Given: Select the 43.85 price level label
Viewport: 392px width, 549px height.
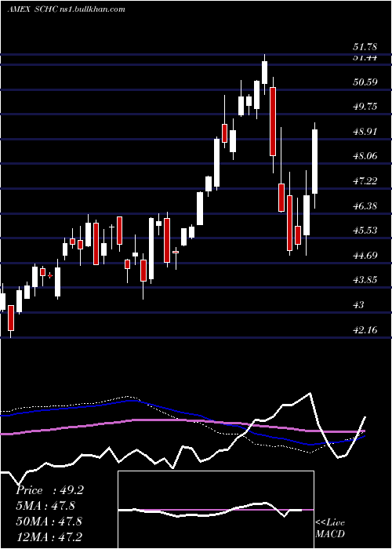Looking at the screenshot, I should point(365,280).
